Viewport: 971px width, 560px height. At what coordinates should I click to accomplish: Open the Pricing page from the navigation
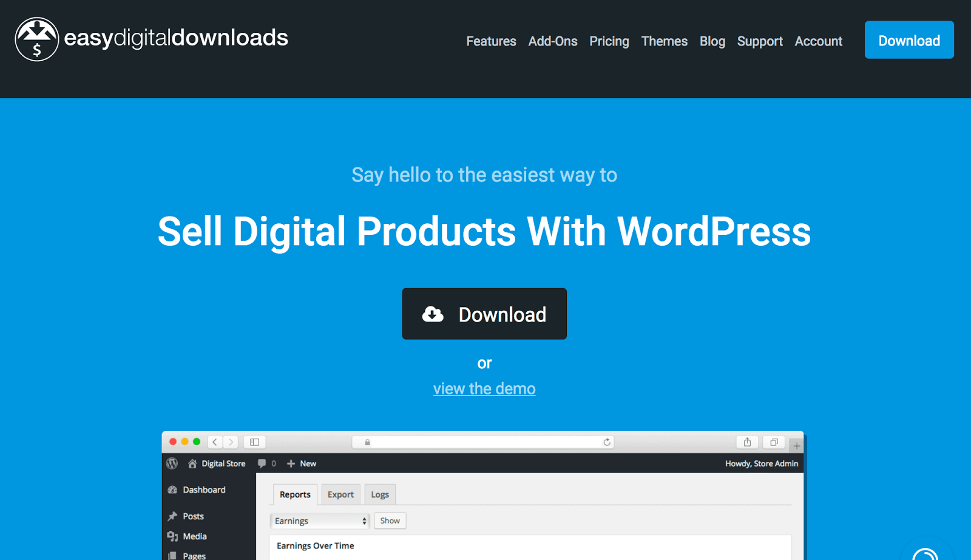[x=609, y=41]
